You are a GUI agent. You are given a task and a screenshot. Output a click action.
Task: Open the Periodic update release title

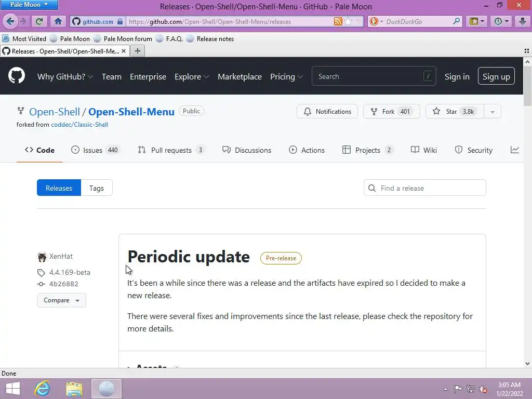(189, 257)
